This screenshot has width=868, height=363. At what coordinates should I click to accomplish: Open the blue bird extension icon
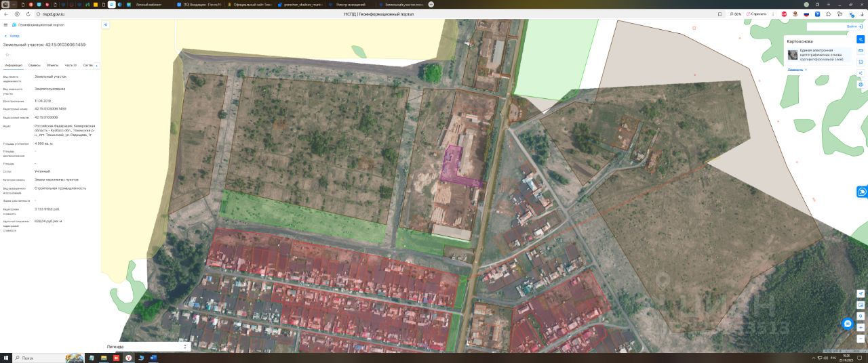[818, 14]
